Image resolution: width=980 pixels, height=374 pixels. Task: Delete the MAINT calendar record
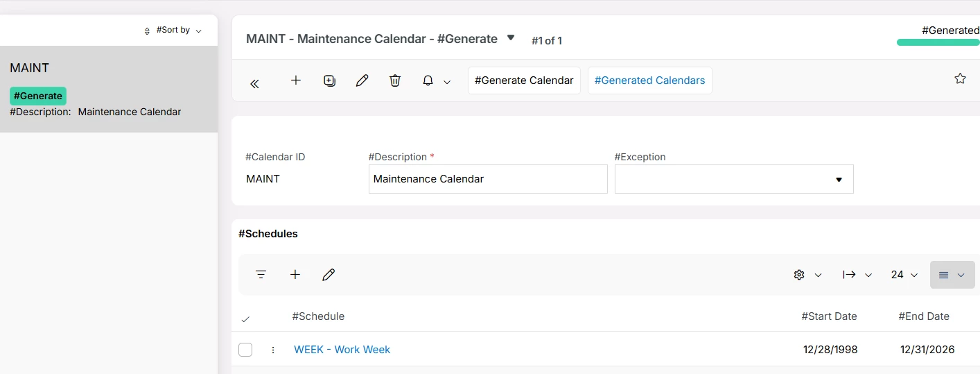click(x=395, y=80)
